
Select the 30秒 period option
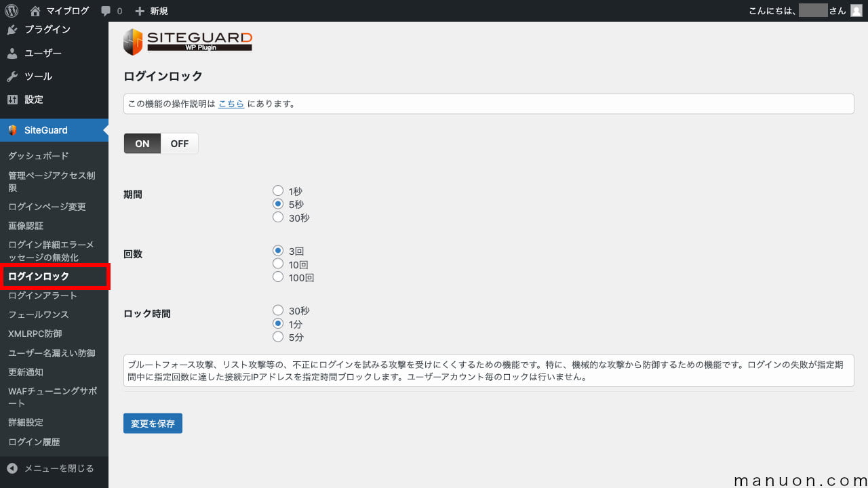pos(278,218)
